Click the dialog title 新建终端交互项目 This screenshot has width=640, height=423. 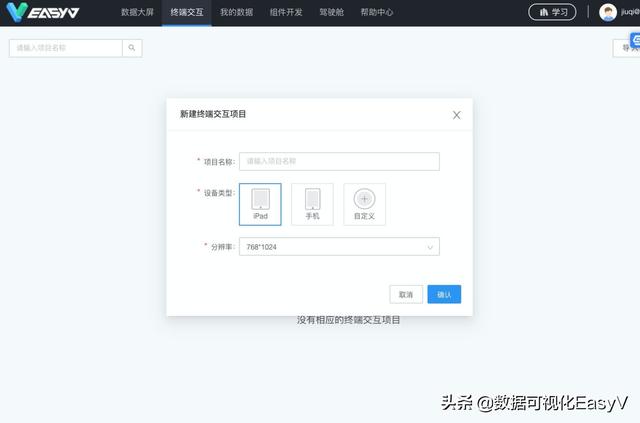click(x=213, y=114)
